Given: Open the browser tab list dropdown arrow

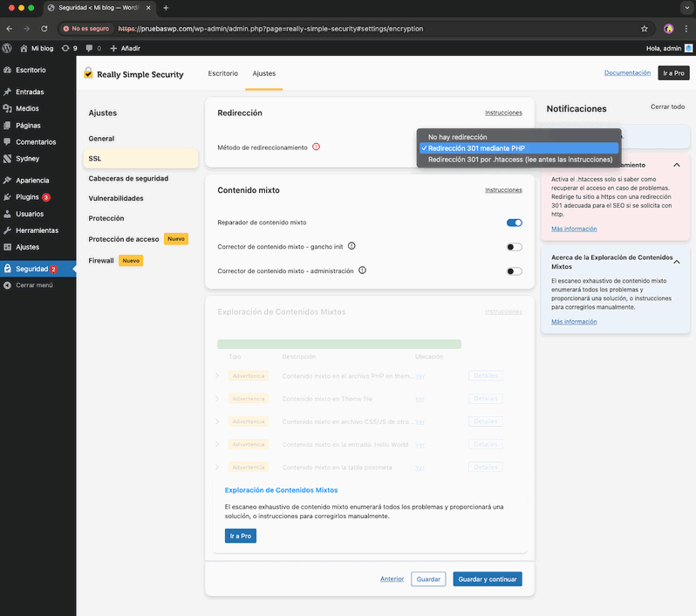Looking at the screenshot, I should pos(686,8).
